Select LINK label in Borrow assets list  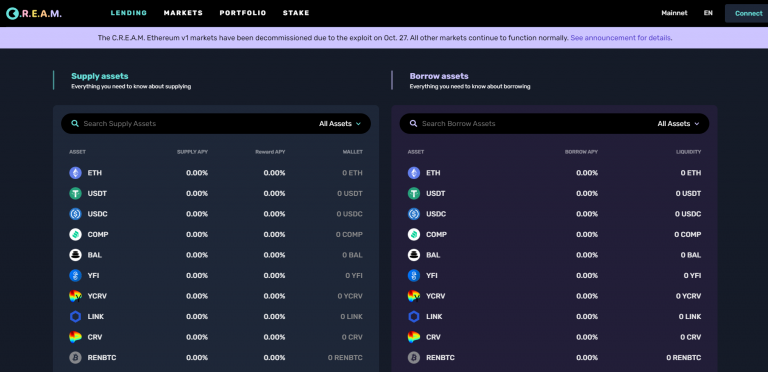tap(434, 317)
